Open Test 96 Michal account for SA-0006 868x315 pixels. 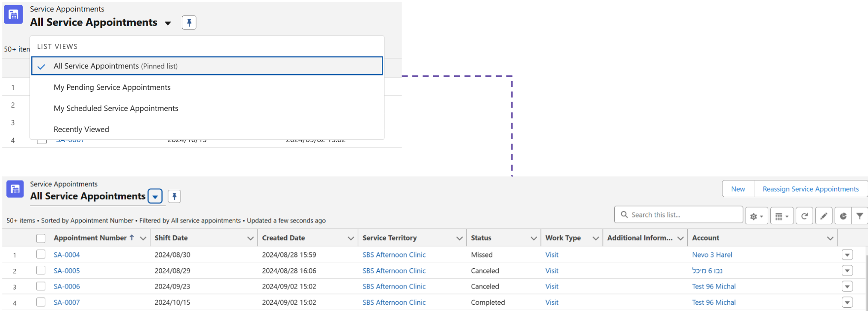click(713, 286)
